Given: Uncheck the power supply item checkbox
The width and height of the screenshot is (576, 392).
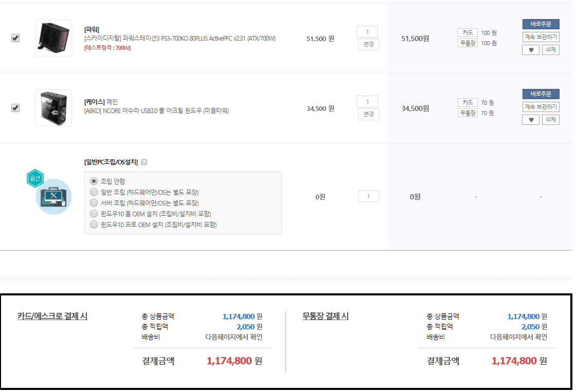Looking at the screenshot, I should tap(15, 38).
